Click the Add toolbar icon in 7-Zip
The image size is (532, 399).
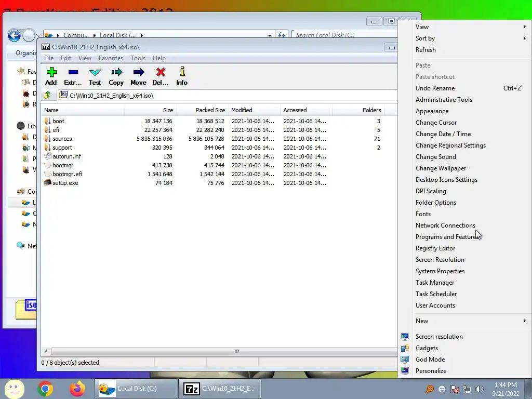click(x=51, y=72)
